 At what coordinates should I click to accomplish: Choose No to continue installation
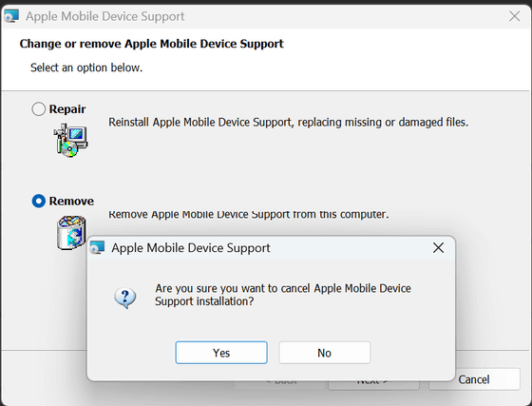pos(324,353)
